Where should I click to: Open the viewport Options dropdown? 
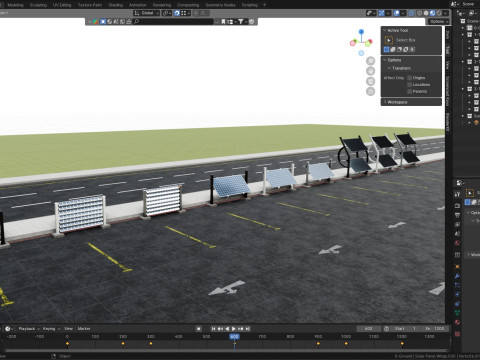439,22
